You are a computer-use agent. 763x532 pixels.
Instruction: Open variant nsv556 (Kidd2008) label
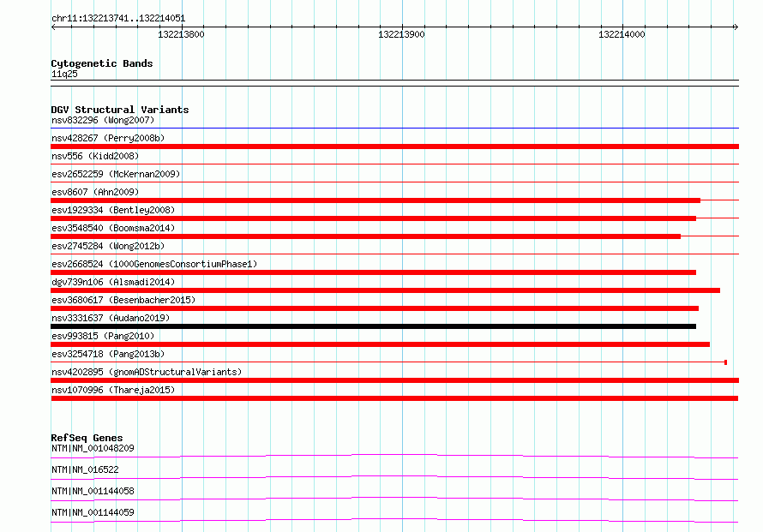click(x=95, y=156)
